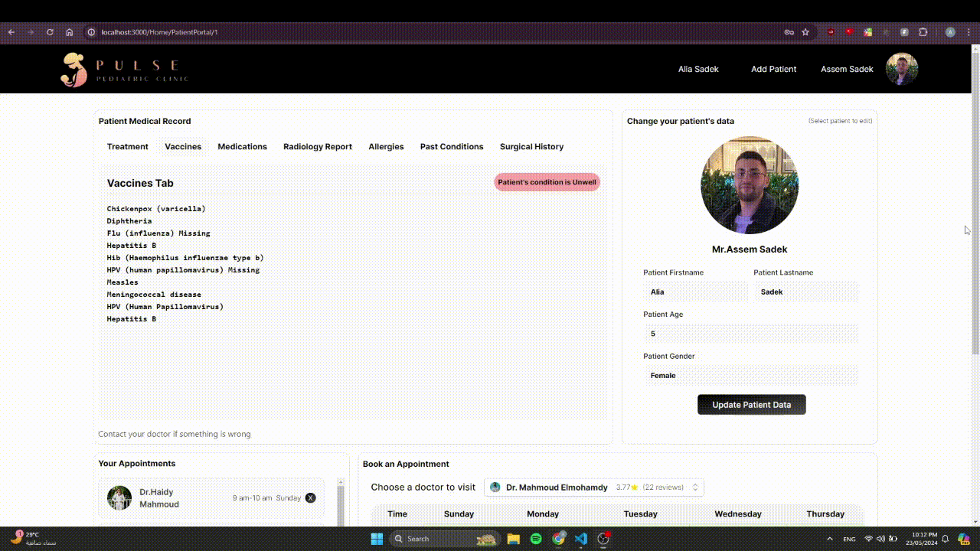This screenshot has height=551, width=980.
Task: Open Spotify from the taskbar
Action: tap(536, 539)
